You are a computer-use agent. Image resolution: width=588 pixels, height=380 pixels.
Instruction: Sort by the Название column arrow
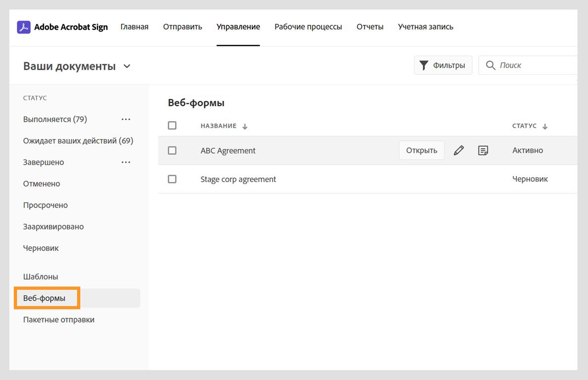tap(245, 127)
